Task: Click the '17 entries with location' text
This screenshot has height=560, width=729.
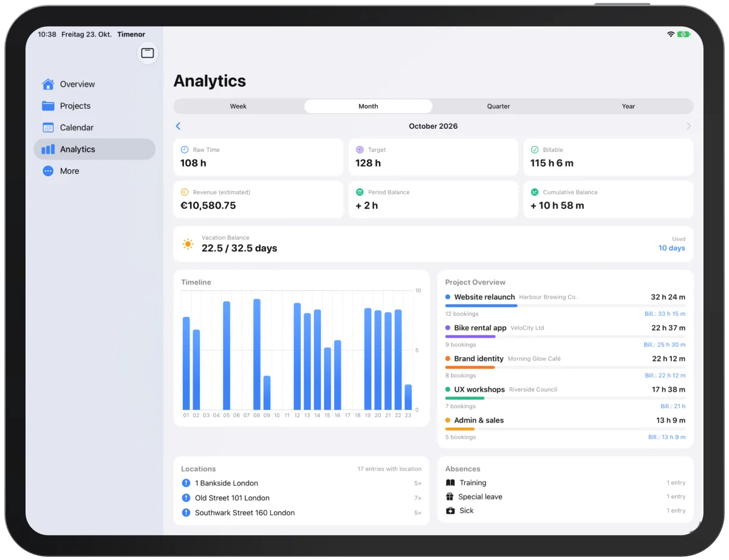Action: tap(389, 469)
